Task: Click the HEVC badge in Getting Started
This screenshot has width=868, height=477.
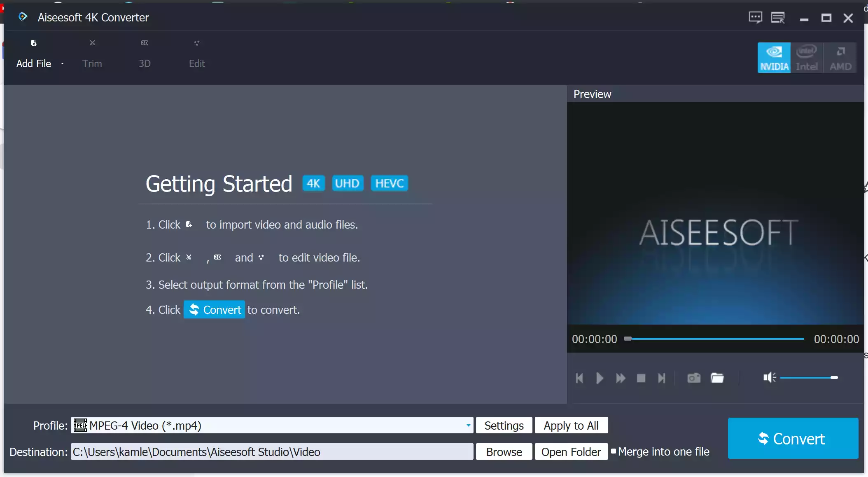Action: point(390,183)
